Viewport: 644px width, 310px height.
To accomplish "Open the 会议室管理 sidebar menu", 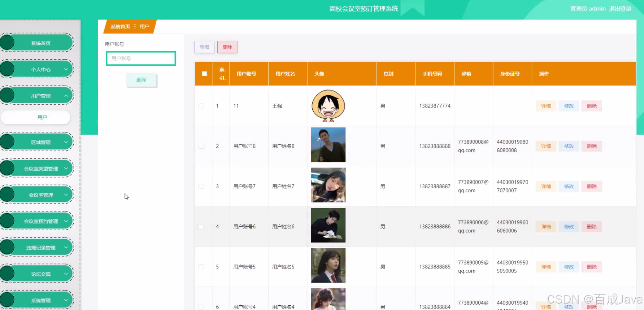I will [37, 195].
